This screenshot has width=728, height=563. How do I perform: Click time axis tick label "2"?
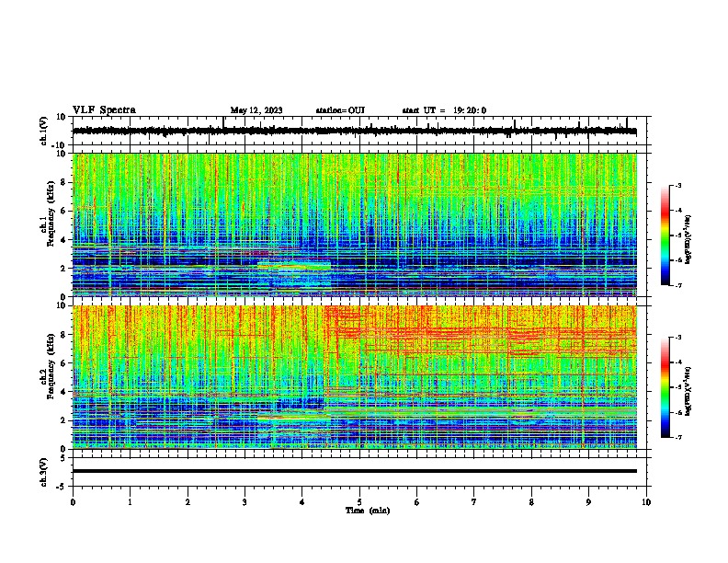click(188, 502)
